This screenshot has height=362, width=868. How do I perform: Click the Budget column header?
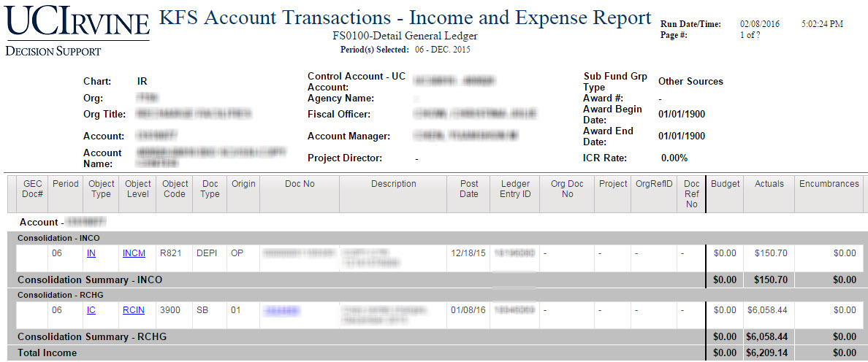coord(725,184)
